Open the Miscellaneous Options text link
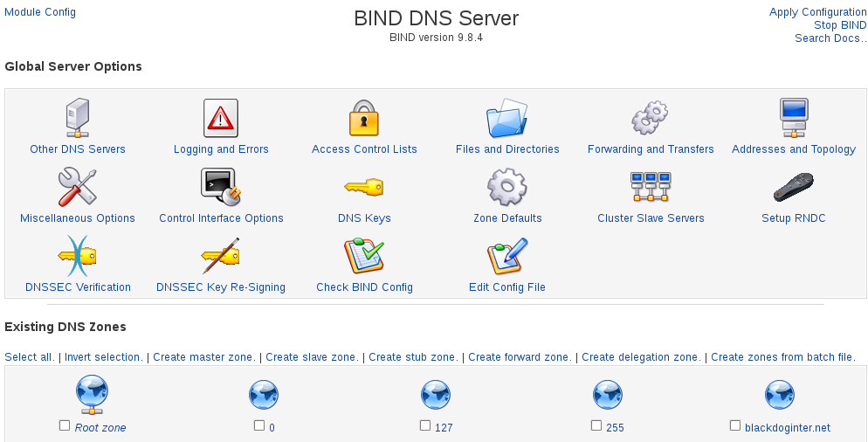Screen dimensions: 868x442 [x=78, y=218]
